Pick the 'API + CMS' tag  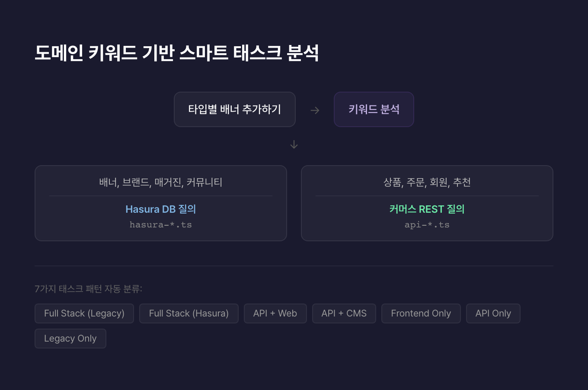344,313
